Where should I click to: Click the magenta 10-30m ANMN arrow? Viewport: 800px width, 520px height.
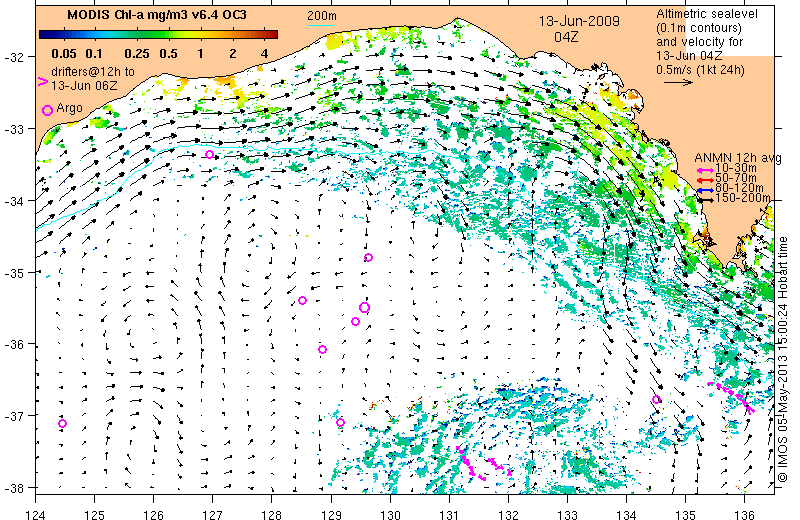[706, 170]
